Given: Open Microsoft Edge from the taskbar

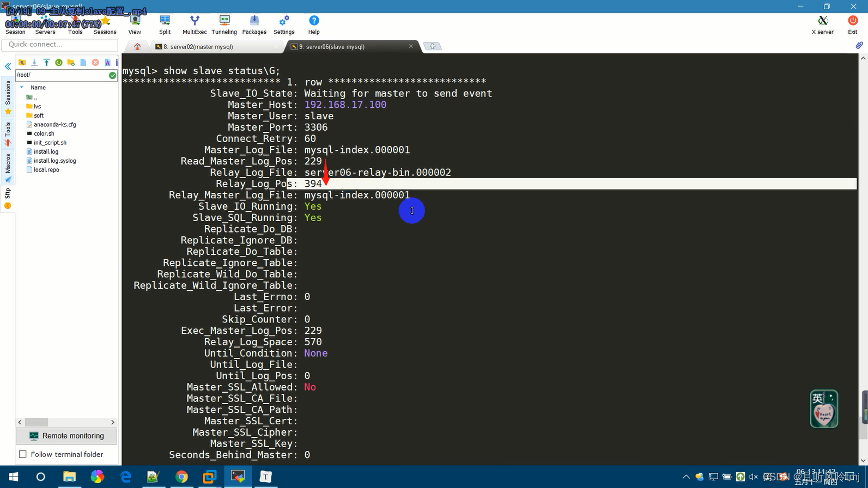Looking at the screenshot, I should coord(125,477).
